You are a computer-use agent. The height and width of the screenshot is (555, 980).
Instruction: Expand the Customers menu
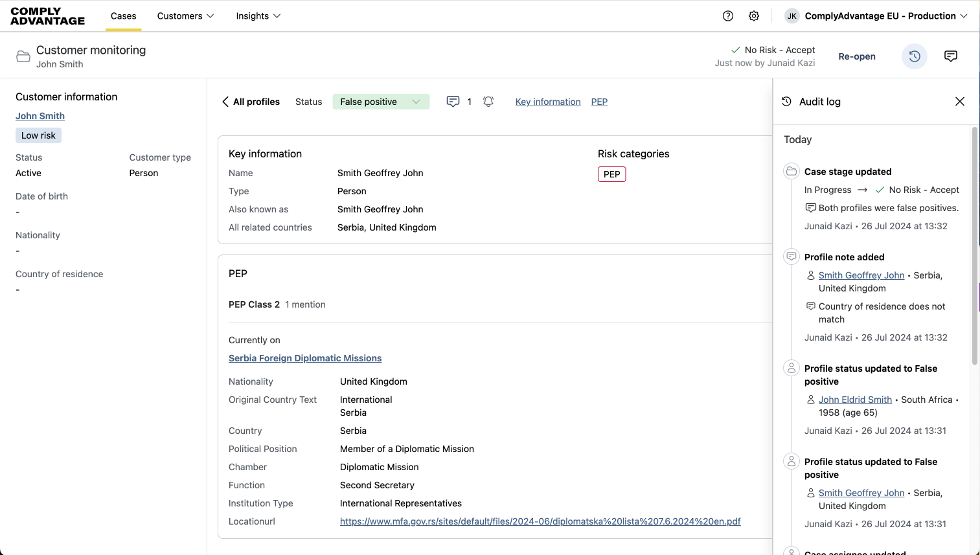pos(185,16)
